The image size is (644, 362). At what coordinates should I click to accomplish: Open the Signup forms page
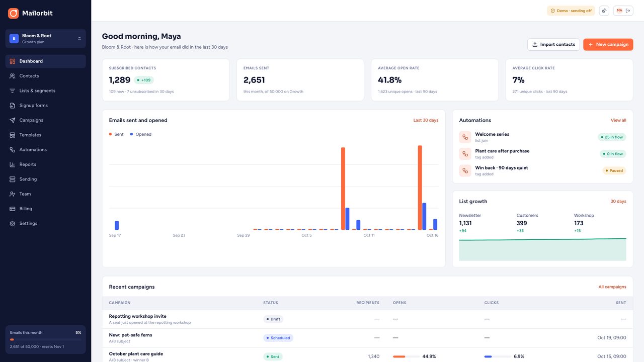click(45, 106)
